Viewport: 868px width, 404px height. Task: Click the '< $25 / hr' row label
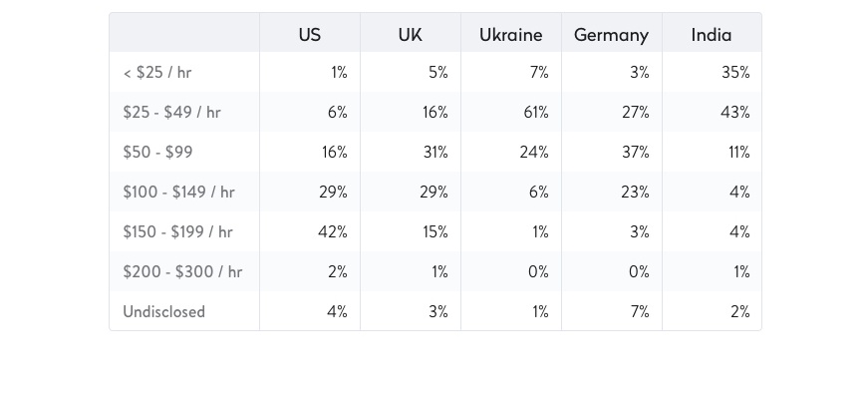(157, 73)
